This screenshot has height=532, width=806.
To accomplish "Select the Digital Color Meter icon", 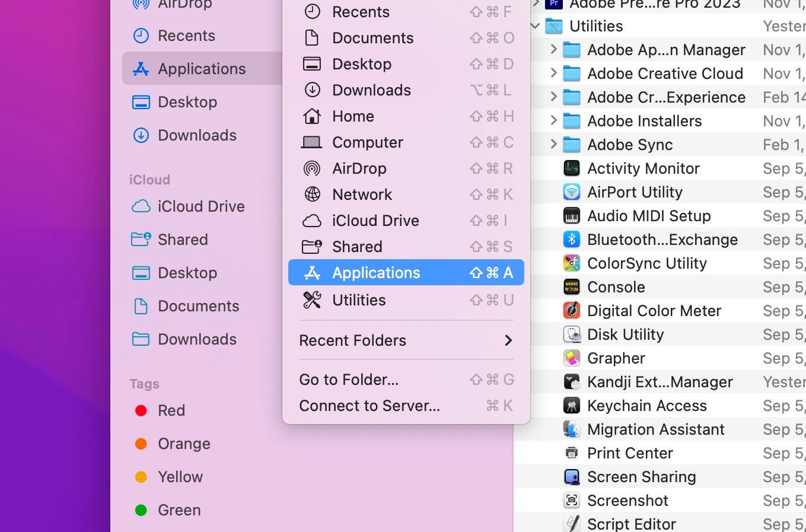I will click(x=571, y=311).
